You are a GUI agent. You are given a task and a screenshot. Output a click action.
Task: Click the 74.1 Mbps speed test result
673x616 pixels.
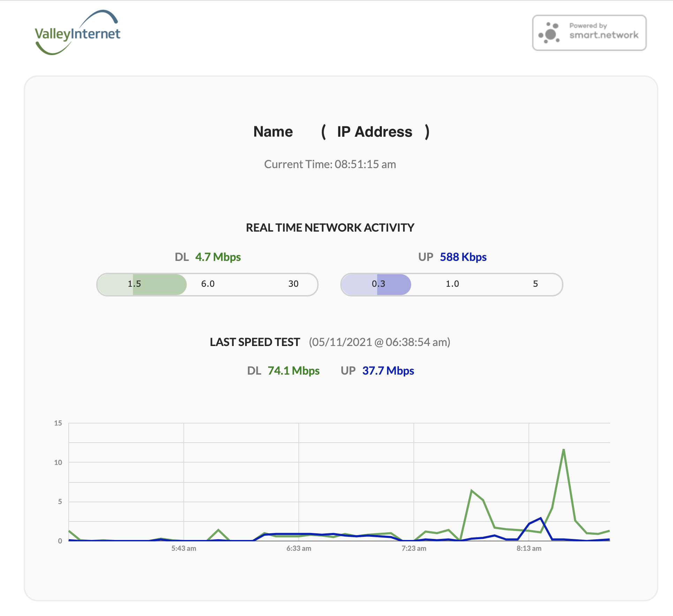[x=294, y=371]
